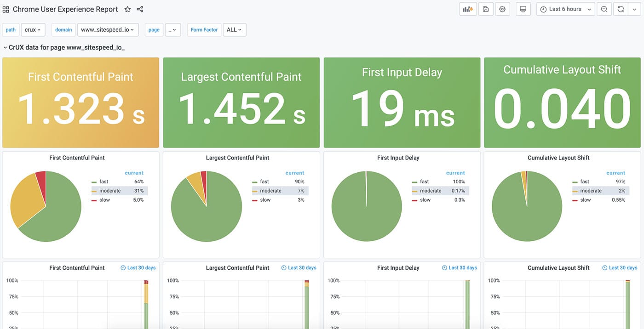Save the dashboard with disk icon
Screen dimensions: 644x329
pyautogui.click(x=485, y=9)
